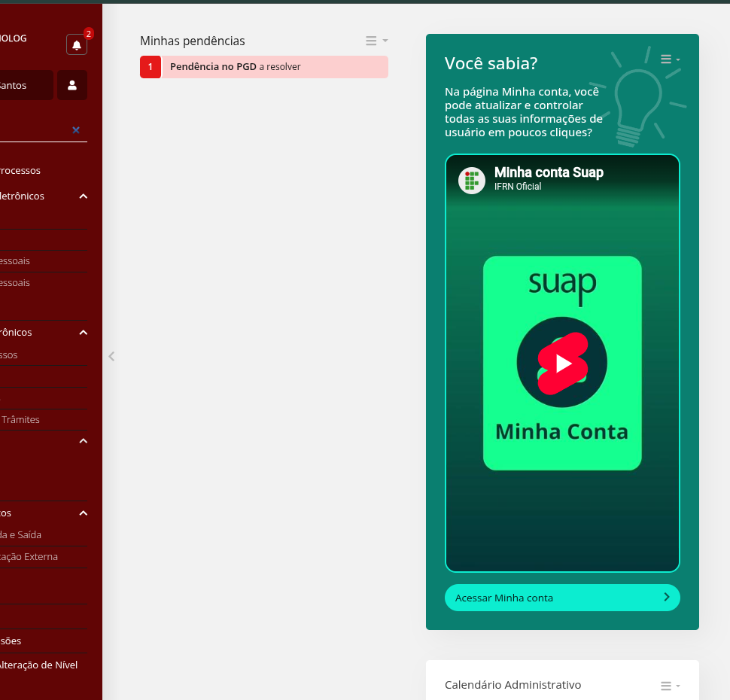Open the Minha conta Suap video title

tap(549, 172)
